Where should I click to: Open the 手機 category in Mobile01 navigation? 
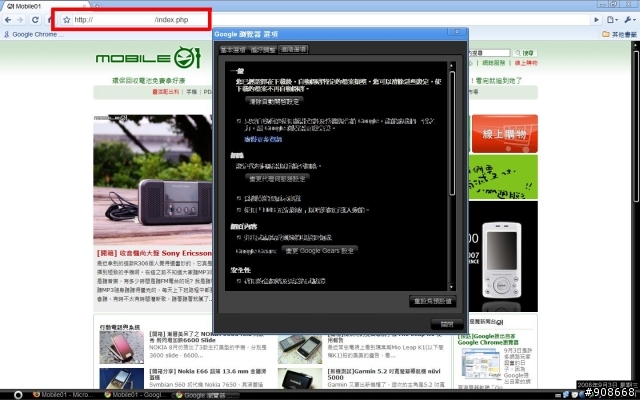(x=191, y=92)
